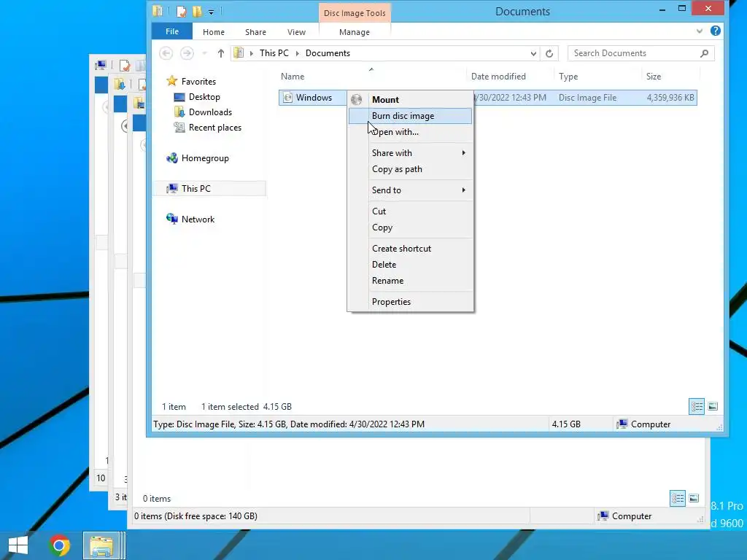Select the Favorites star icon in sidebar

(x=172, y=81)
